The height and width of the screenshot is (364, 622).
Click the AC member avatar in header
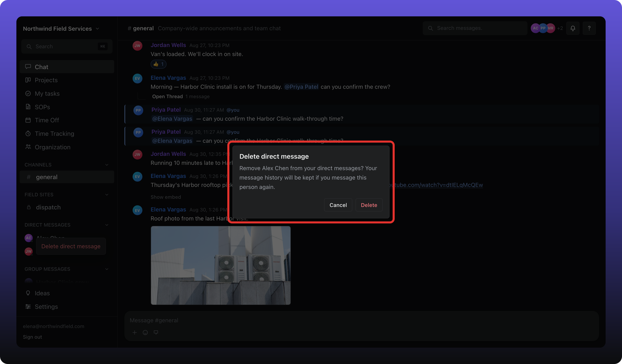point(535,28)
